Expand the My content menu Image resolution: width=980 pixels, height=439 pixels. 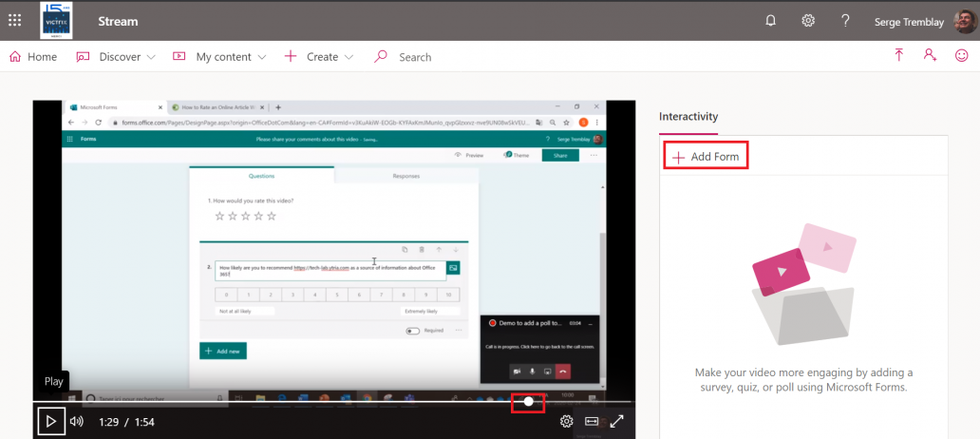(219, 57)
